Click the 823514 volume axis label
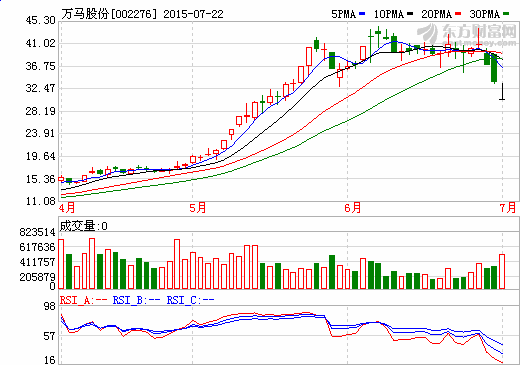Screen dimensions: 520x365 coord(37,232)
